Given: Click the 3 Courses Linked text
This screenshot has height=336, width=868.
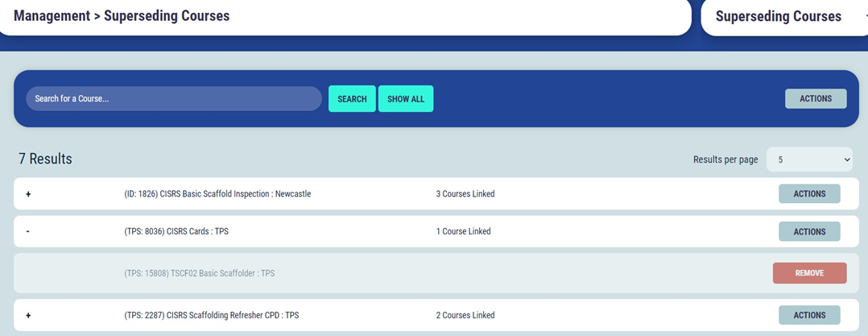Looking at the screenshot, I should (x=465, y=194).
